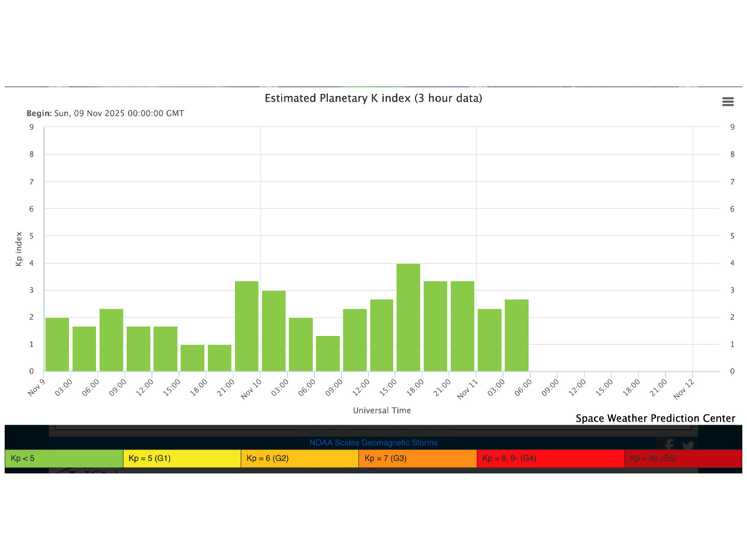
Task: Select the first bar starting at Nov 9
Action: click(57, 344)
